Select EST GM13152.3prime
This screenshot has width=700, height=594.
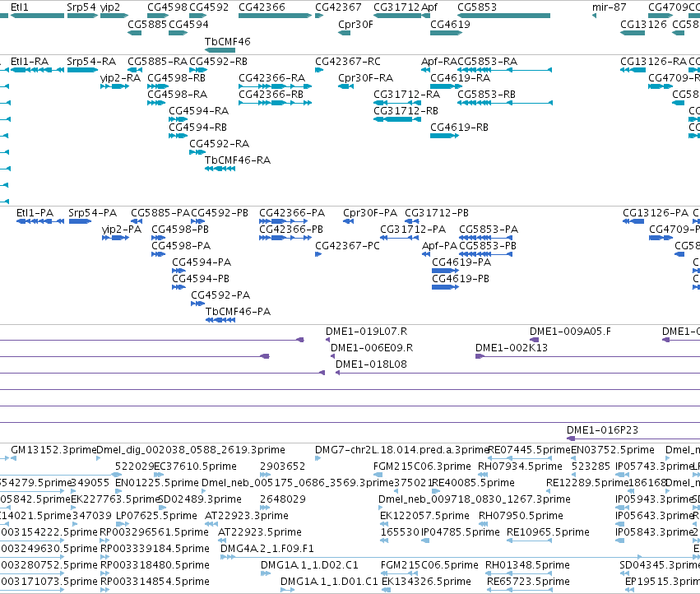click(x=13, y=458)
